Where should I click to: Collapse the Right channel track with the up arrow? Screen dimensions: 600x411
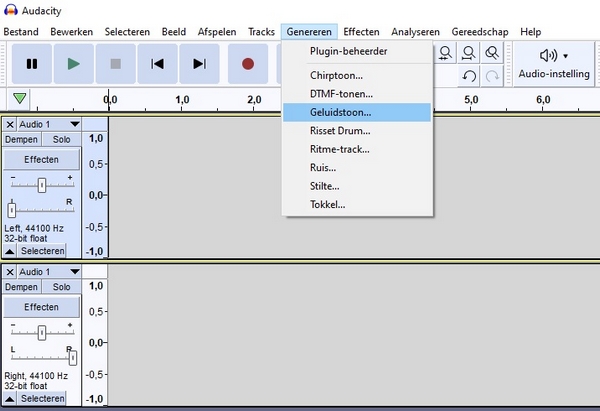point(10,399)
